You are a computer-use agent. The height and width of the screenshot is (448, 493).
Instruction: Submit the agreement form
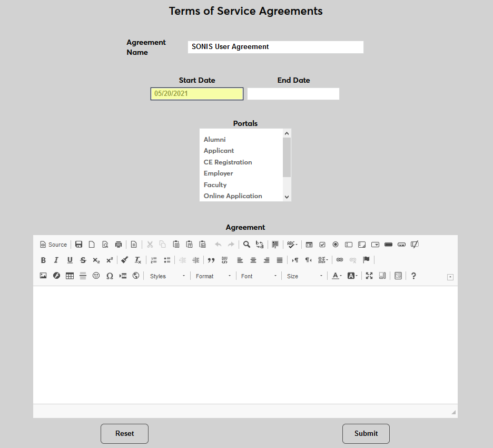(x=366, y=433)
